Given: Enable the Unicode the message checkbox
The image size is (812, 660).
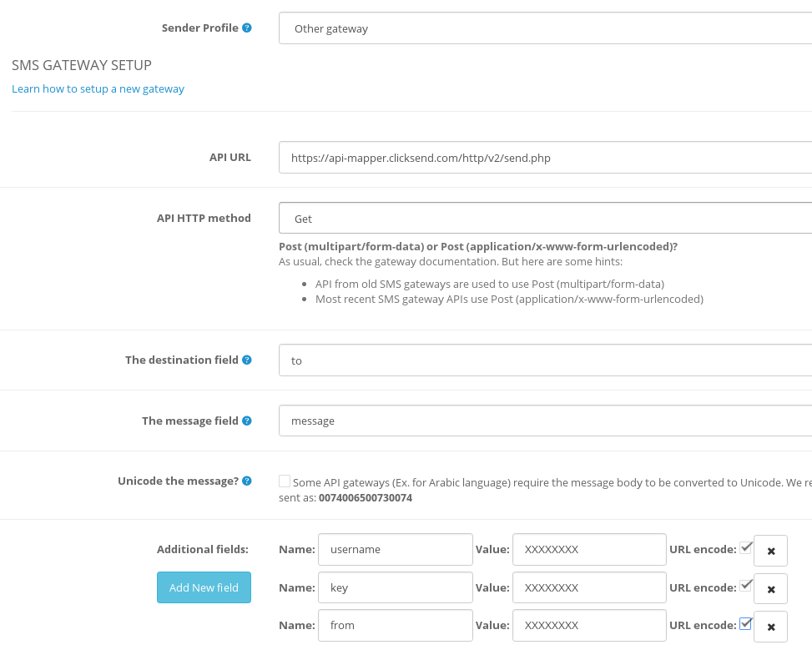Looking at the screenshot, I should coord(285,481).
